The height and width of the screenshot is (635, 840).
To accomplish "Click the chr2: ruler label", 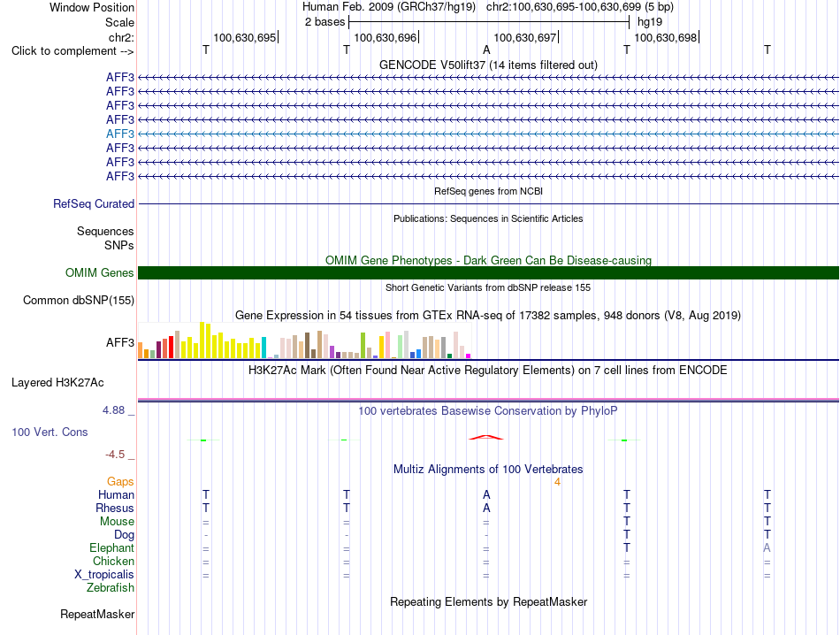I will coord(121,37).
